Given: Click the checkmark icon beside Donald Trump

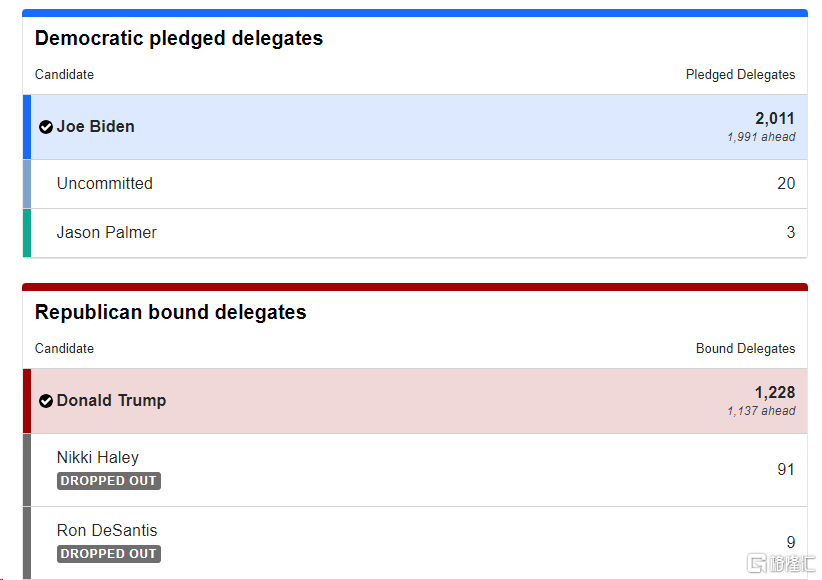Looking at the screenshot, I should coord(46,401).
